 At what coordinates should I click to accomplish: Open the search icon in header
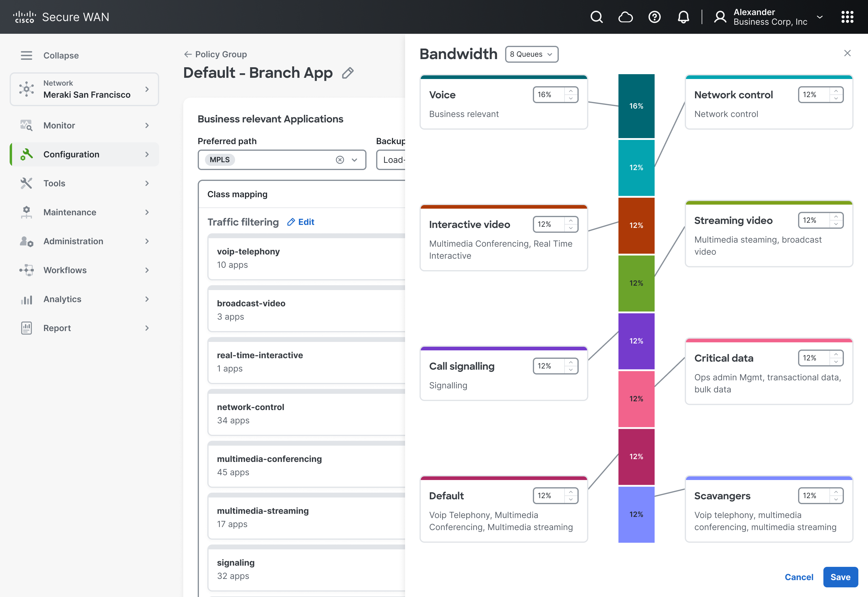click(596, 17)
